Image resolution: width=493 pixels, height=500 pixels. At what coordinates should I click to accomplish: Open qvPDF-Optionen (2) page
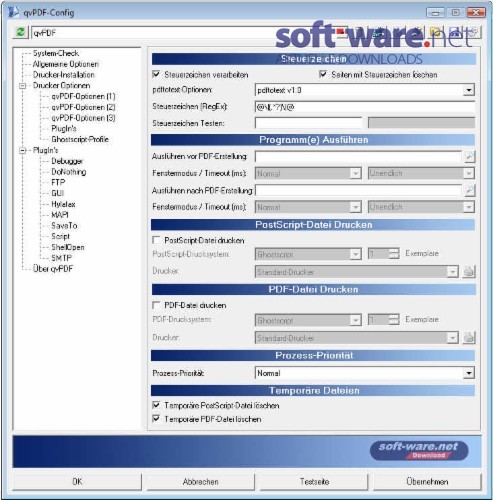(x=83, y=107)
